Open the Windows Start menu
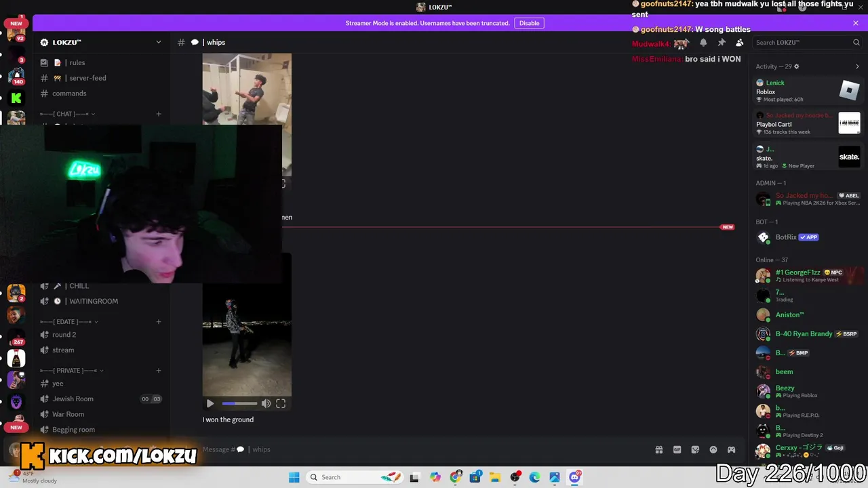 [x=294, y=477]
